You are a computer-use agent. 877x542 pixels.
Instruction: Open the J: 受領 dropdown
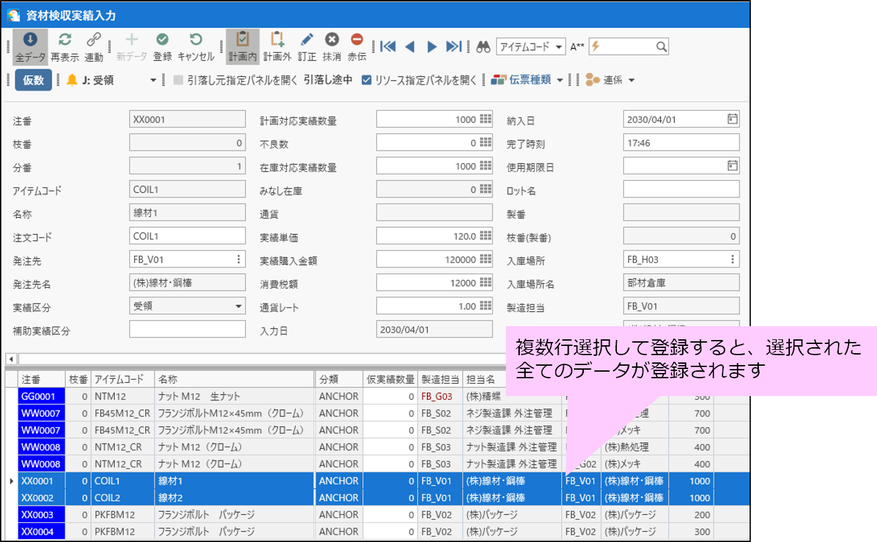coord(153,80)
